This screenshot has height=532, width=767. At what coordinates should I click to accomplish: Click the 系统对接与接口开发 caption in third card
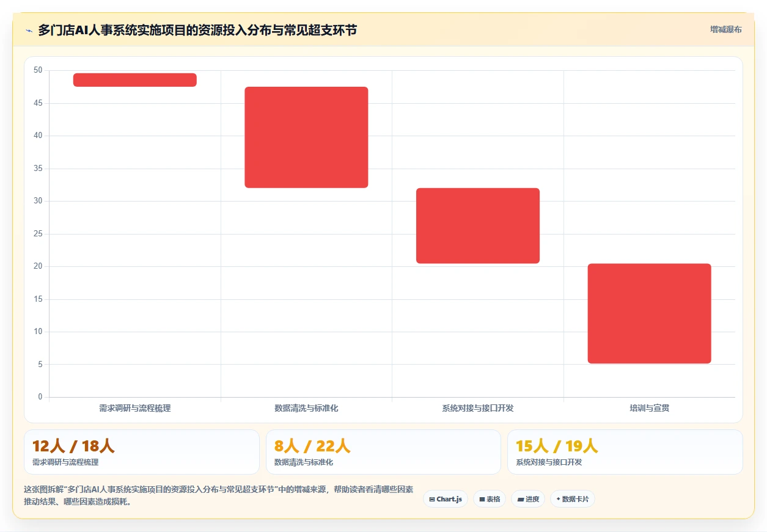pyautogui.click(x=549, y=462)
